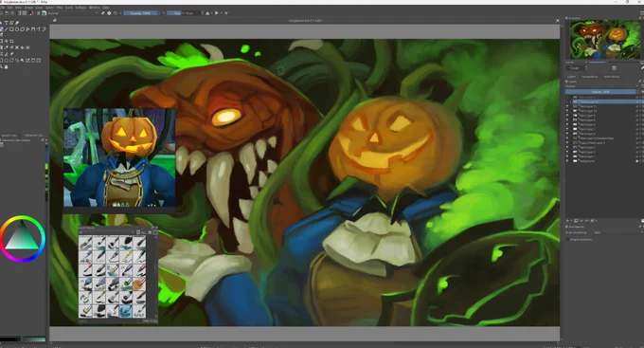Switch to the Undo History tab
Screen dimensions: 644x348
pos(612,77)
